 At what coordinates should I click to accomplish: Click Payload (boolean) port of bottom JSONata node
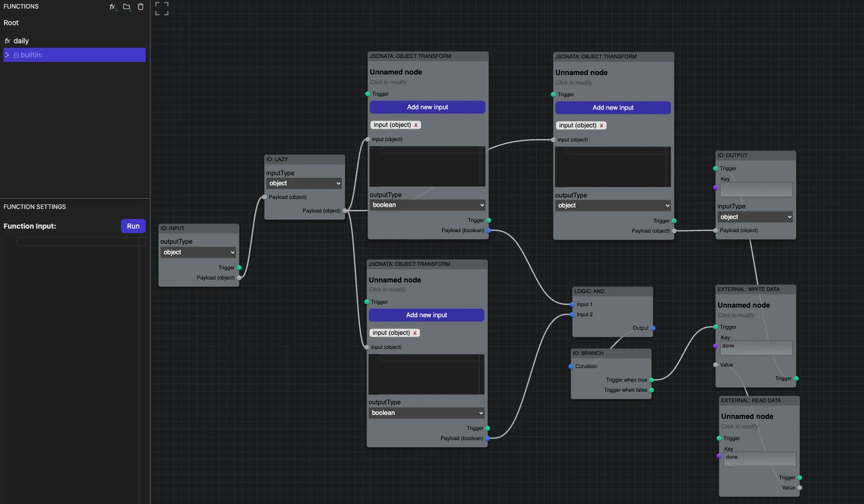pyautogui.click(x=488, y=439)
